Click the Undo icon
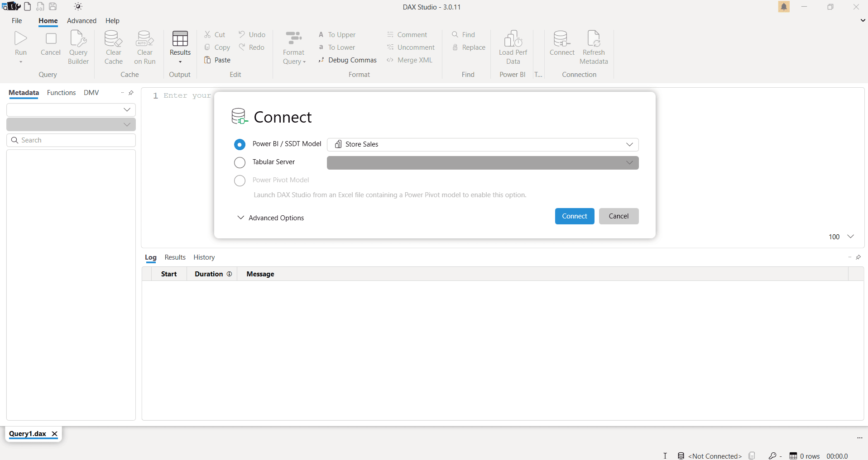This screenshot has width=868, height=460. pos(242,34)
